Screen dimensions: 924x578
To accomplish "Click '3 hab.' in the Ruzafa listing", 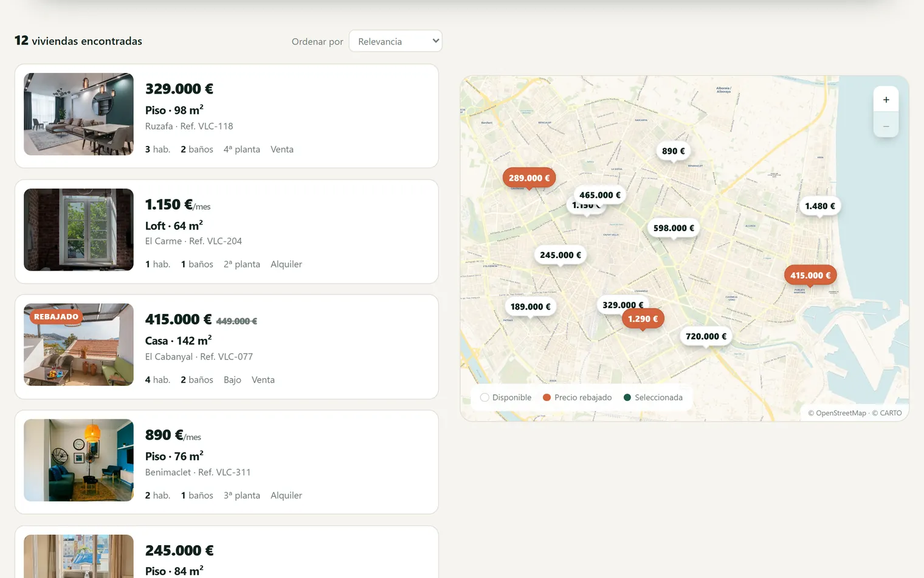I will [x=157, y=149].
